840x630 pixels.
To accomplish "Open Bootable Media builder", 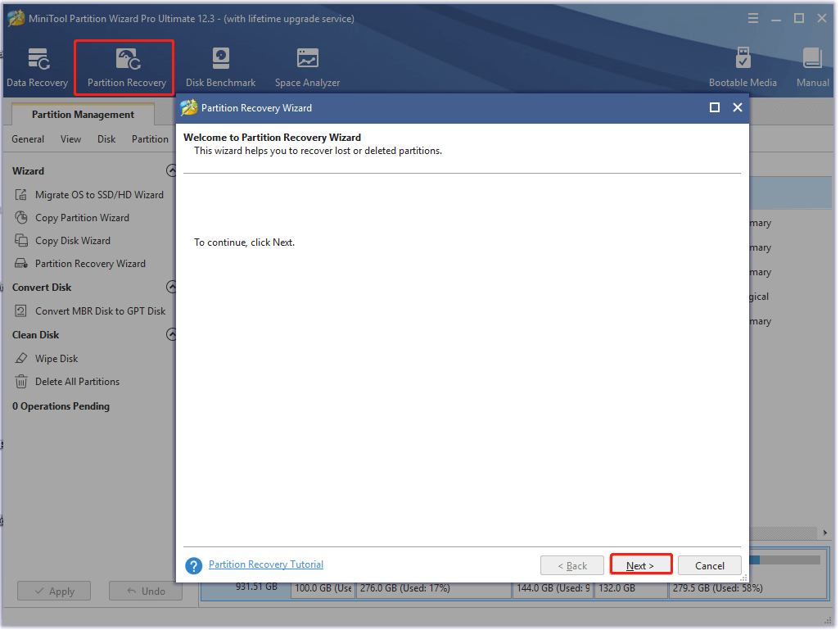I will pos(743,67).
